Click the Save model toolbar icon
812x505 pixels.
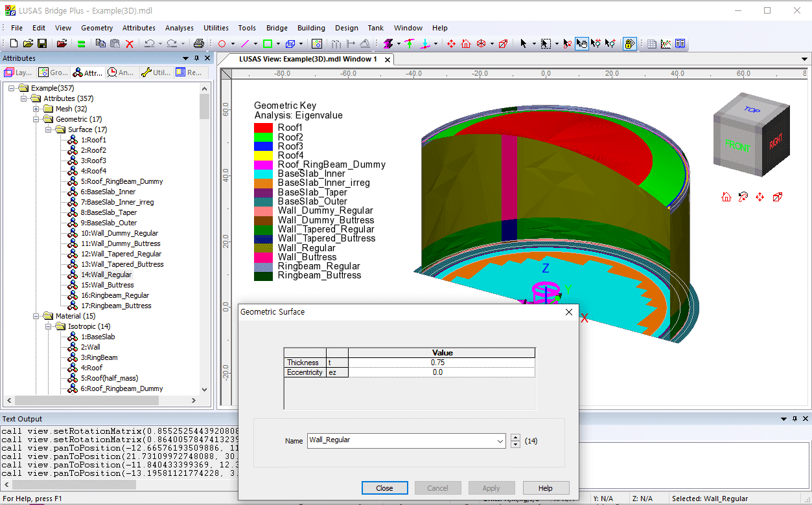pyautogui.click(x=42, y=43)
